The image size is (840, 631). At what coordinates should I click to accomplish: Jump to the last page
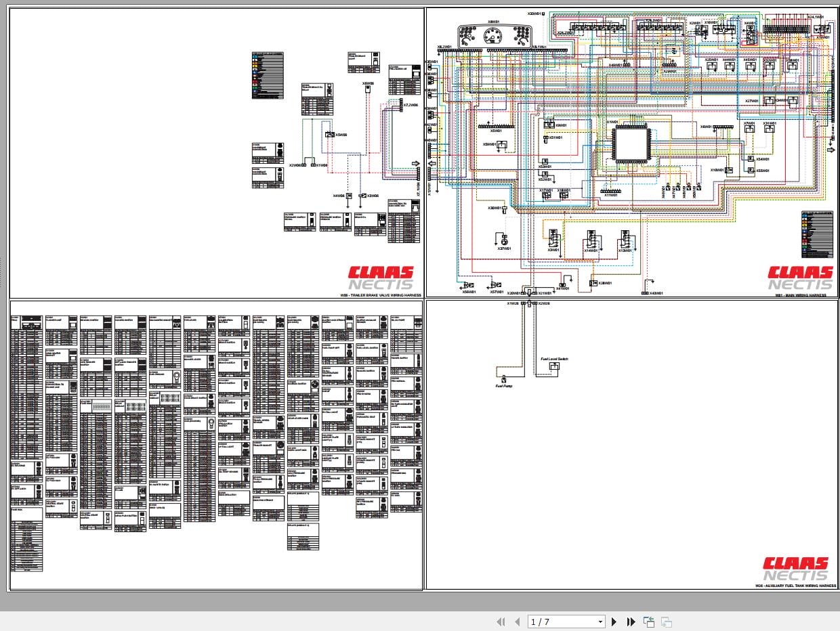click(631, 622)
